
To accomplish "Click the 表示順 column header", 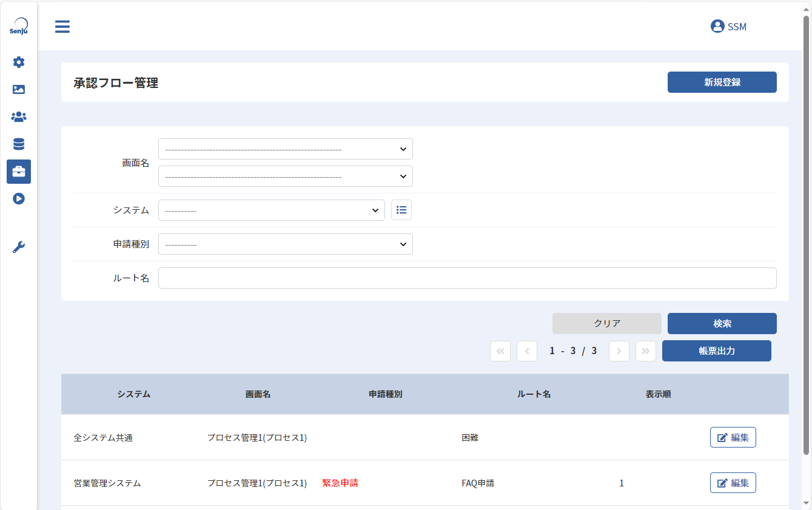I will (659, 394).
